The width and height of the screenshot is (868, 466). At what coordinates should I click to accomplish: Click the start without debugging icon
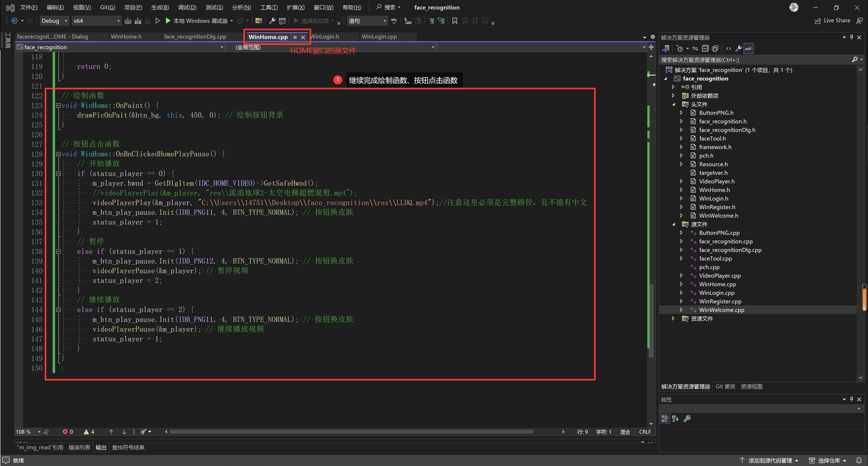[x=157, y=21]
